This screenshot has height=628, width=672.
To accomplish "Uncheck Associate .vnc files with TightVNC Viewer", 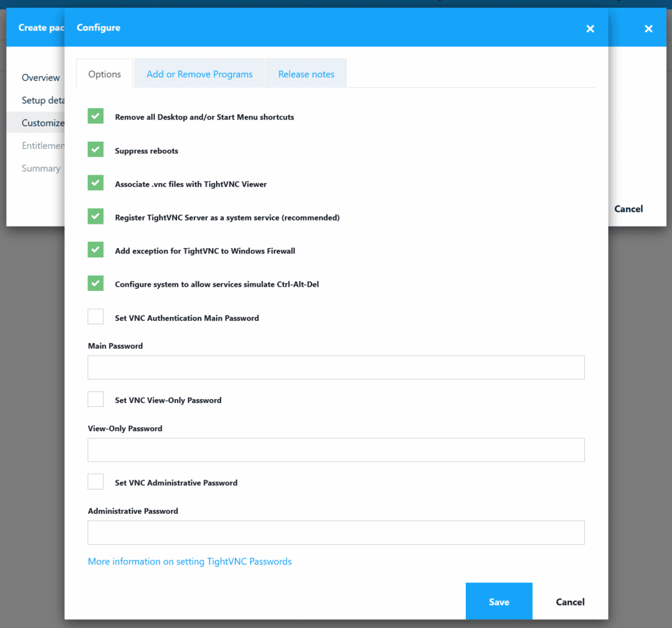I will tap(96, 184).
